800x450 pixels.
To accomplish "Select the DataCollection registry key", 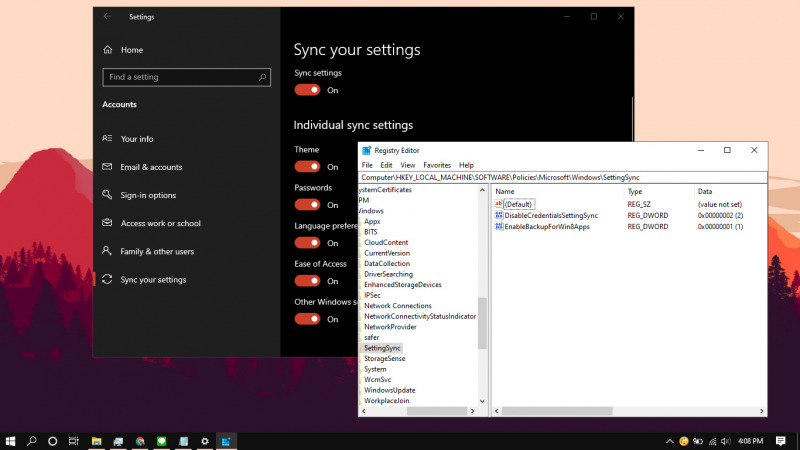I will (x=387, y=264).
